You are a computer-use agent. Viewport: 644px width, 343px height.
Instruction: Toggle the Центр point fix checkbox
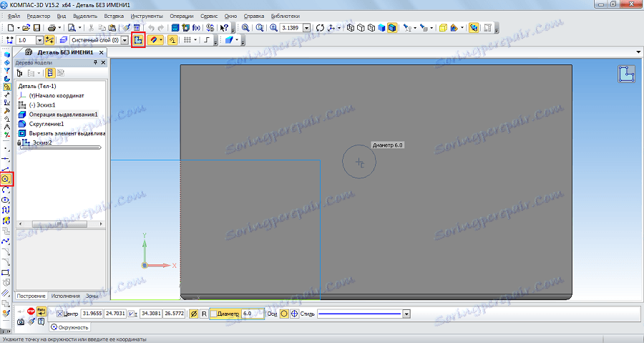coord(59,314)
